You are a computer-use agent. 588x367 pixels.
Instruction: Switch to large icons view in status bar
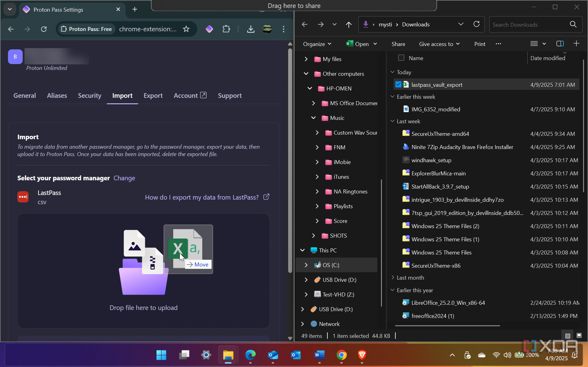(x=579, y=336)
